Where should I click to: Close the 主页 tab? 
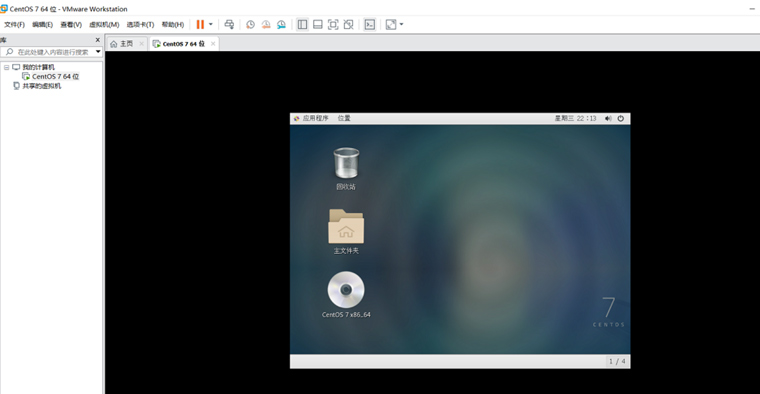click(142, 44)
